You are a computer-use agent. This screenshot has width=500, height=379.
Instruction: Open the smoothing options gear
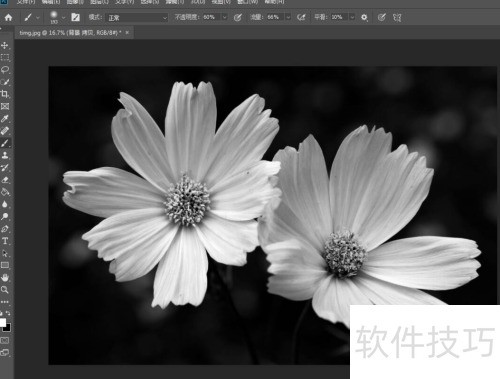click(x=364, y=17)
